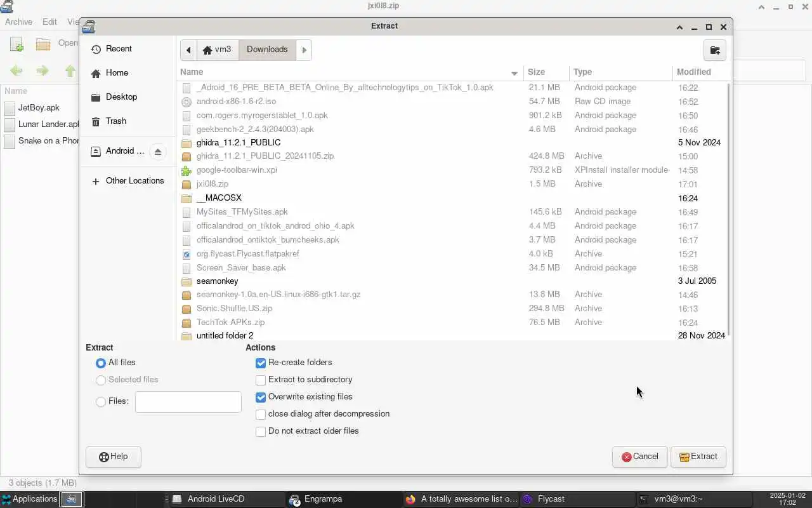Viewport: 812px width, 508px height.
Task: Select jxi0l8.zip in the file list
Action: [452, 184]
